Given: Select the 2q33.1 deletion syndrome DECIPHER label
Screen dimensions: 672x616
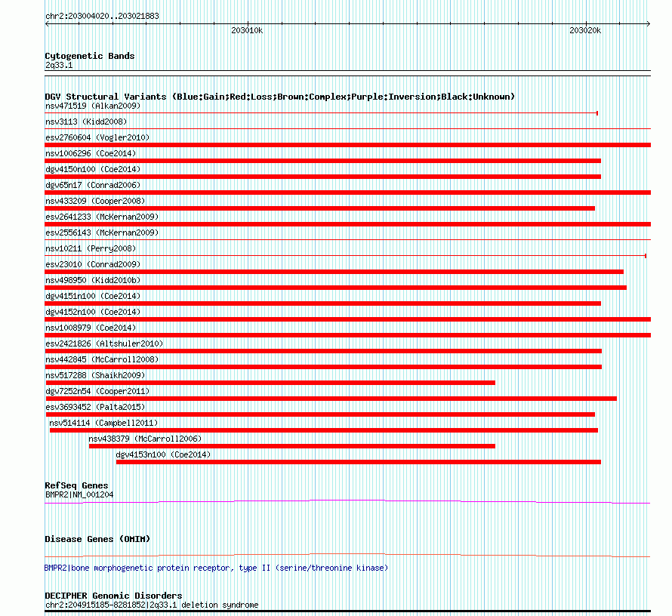Looking at the screenshot, I should 152,605.
